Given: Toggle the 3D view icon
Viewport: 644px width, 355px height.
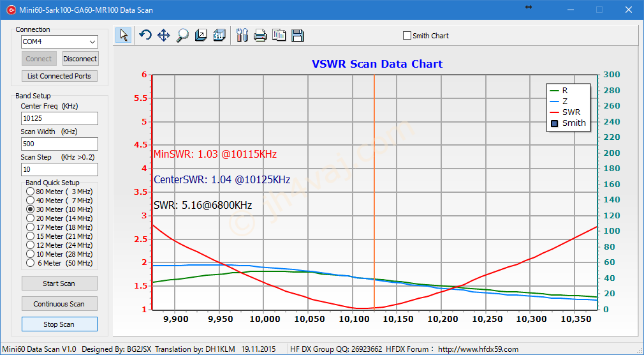Looking at the screenshot, I should 220,35.
